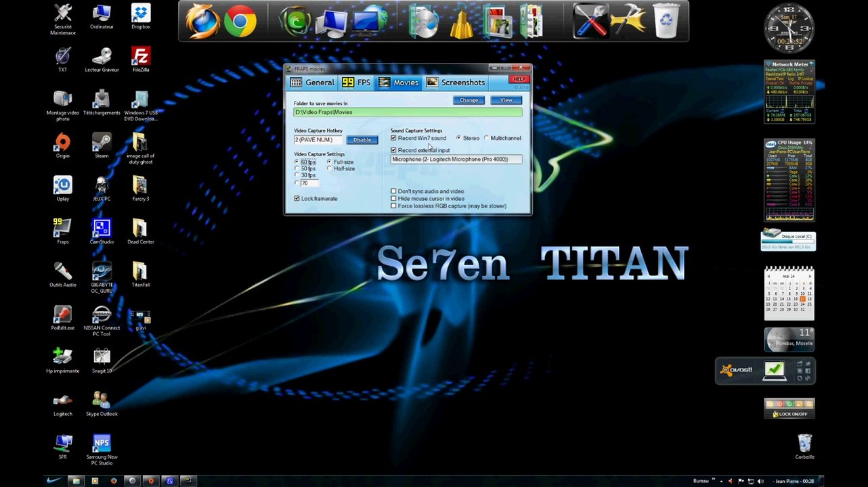Screen dimensions: 868x487
Task: Open the Lecteur Graveur desktop icon
Action: [x=102, y=60]
